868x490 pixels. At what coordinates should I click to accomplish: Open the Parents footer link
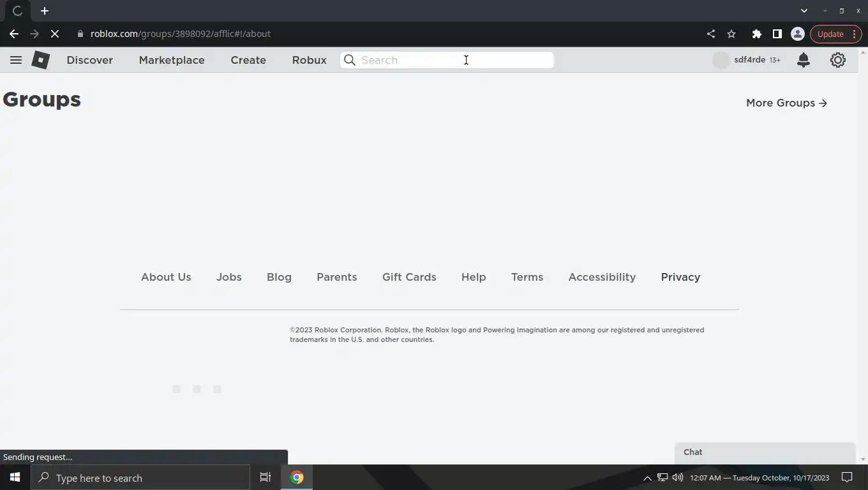click(x=337, y=277)
